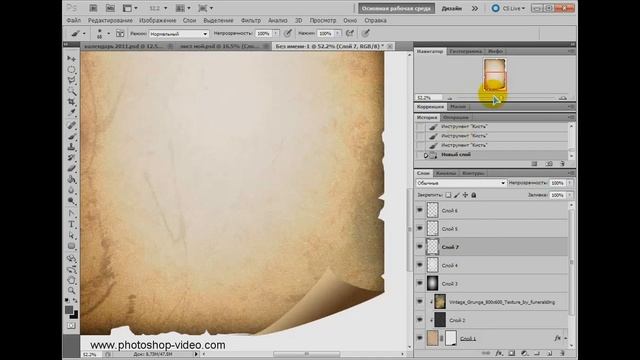Select the Blur tool
The image size is (640, 360).
(71, 190)
